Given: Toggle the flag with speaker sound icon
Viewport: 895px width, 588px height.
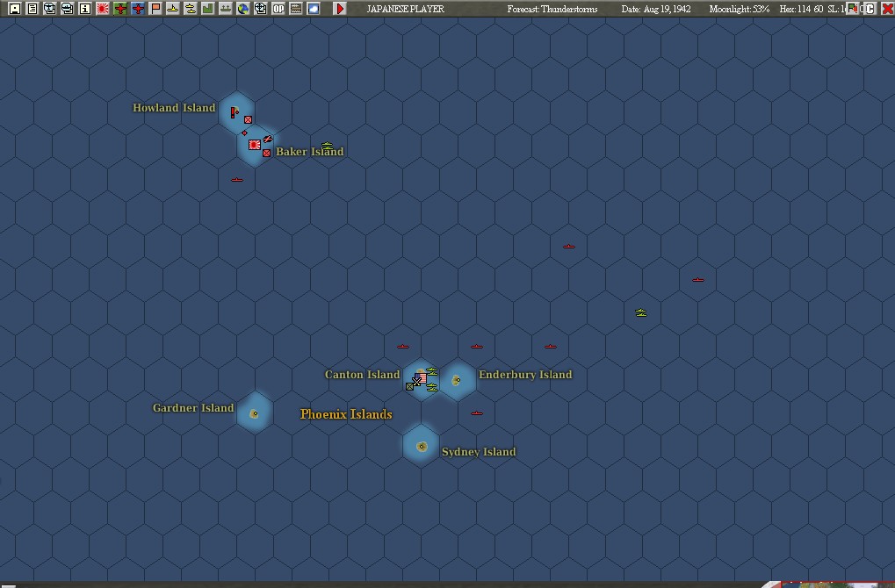Looking at the screenshot, I should [x=852, y=9].
